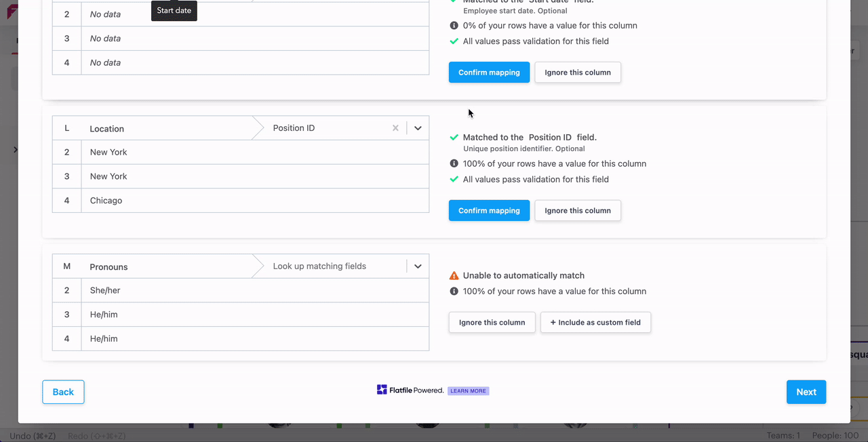Open the Pronouns column field dropdown chevron

point(418,266)
